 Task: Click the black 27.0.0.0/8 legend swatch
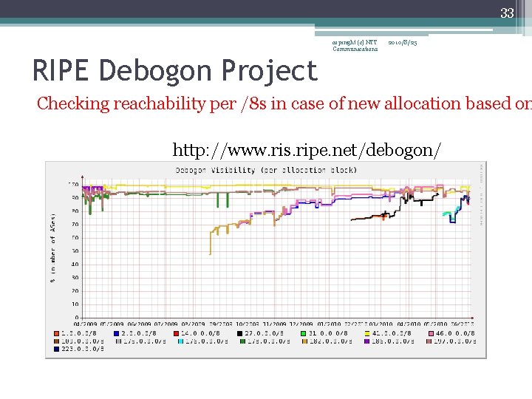pyautogui.click(x=239, y=334)
